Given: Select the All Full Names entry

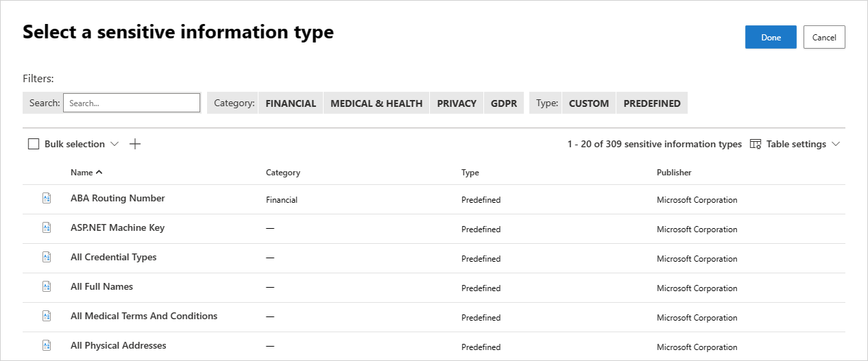Looking at the screenshot, I should 101,286.
